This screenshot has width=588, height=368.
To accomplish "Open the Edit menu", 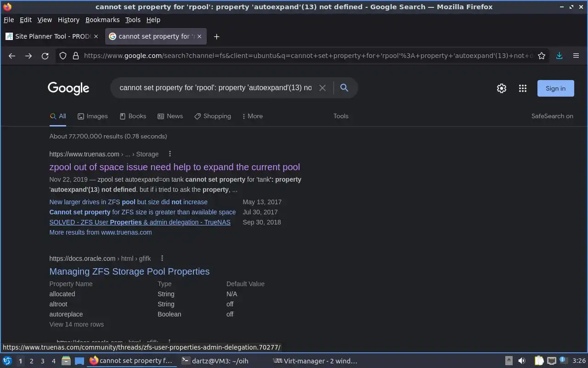I will point(26,20).
